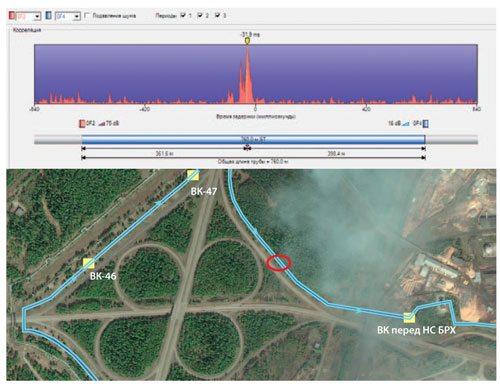Click the red sensor icon below the graph
This screenshot has width=500, height=384.
pyautogui.click(x=82, y=124)
